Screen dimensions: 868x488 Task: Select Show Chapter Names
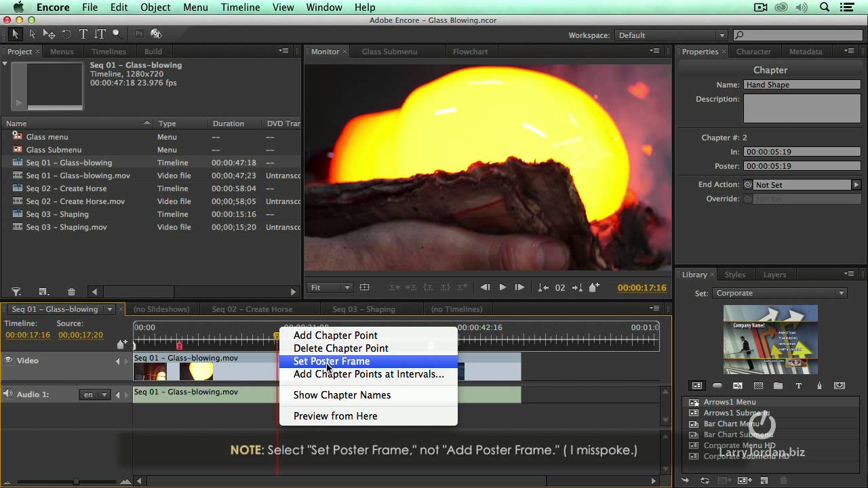pyautogui.click(x=368, y=395)
